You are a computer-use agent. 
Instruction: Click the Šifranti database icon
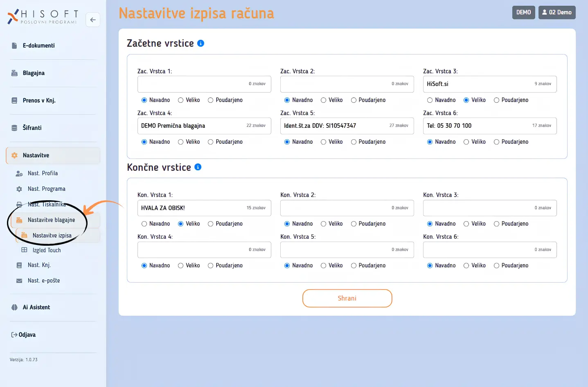(14, 128)
